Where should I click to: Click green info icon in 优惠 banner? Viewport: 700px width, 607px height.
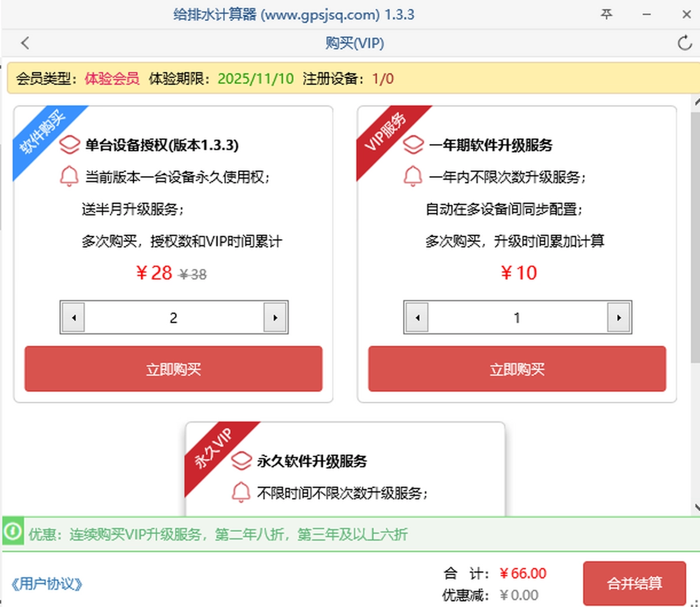click(x=13, y=532)
